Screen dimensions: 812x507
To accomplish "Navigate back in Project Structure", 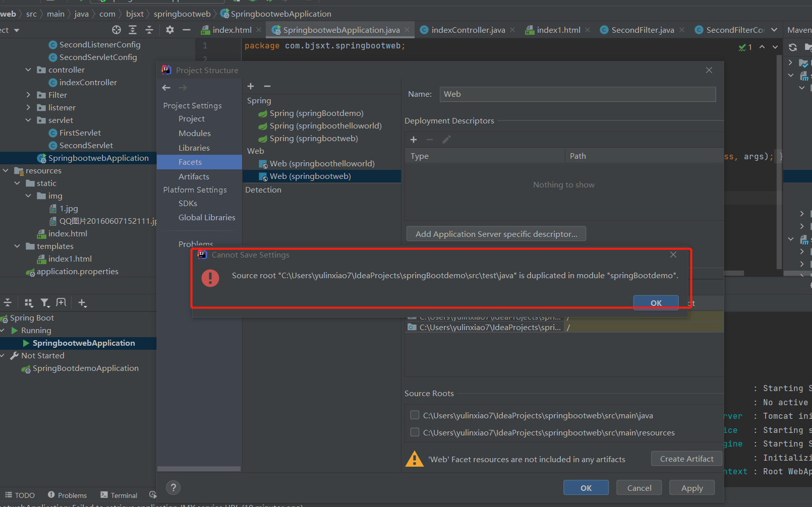I will [166, 88].
